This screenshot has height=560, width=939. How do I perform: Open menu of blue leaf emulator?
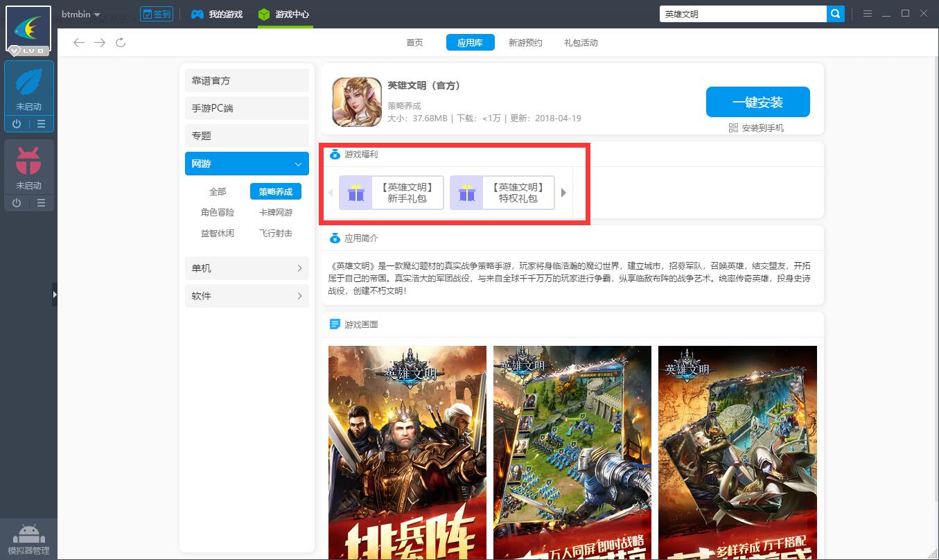point(41,124)
